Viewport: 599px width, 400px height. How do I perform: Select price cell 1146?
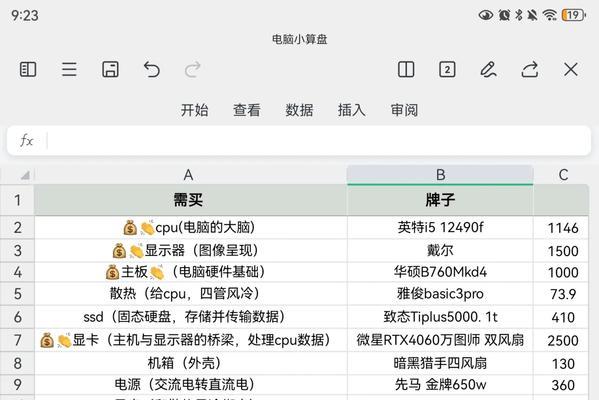pyautogui.click(x=561, y=228)
